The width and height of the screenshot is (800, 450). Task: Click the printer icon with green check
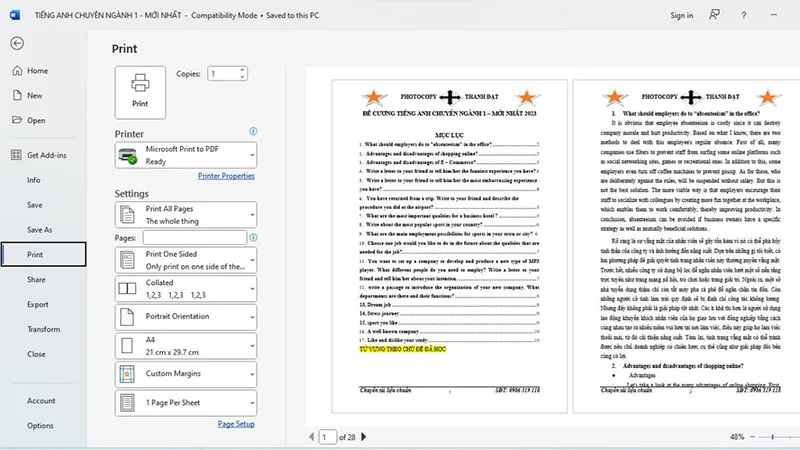click(x=127, y=155)
